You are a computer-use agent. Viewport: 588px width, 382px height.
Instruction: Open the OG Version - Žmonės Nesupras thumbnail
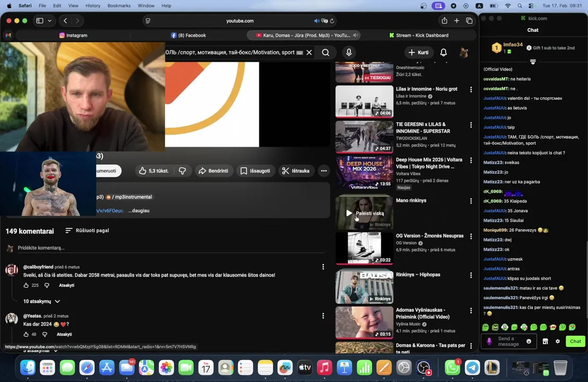click(364, 248)
